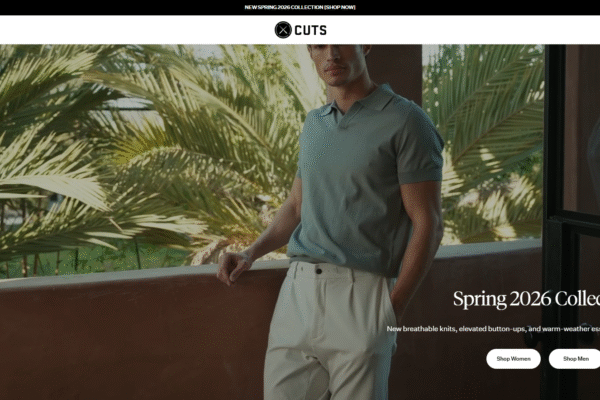Click the dark button on the trousers waistband

point(318,271)
